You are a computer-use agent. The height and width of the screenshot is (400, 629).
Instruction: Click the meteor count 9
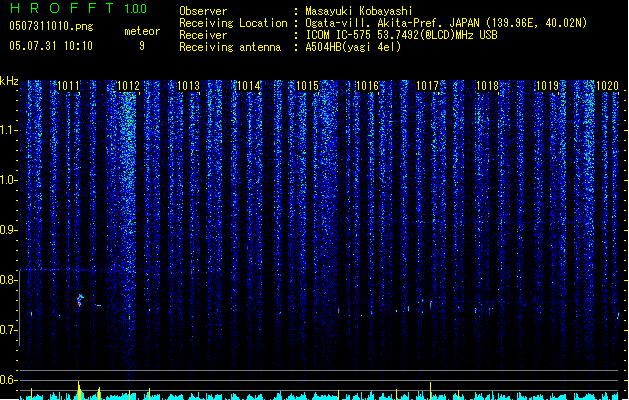tap(142, 46)
